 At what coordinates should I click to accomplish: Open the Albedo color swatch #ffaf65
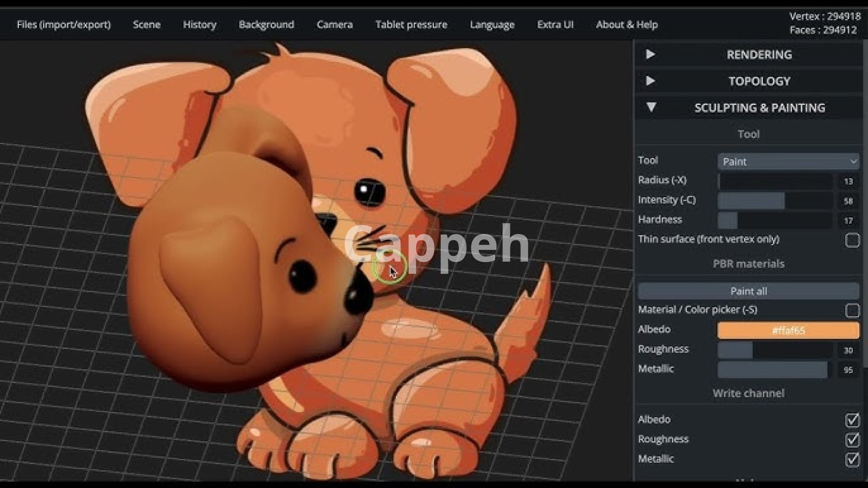[x=788, y=330]
